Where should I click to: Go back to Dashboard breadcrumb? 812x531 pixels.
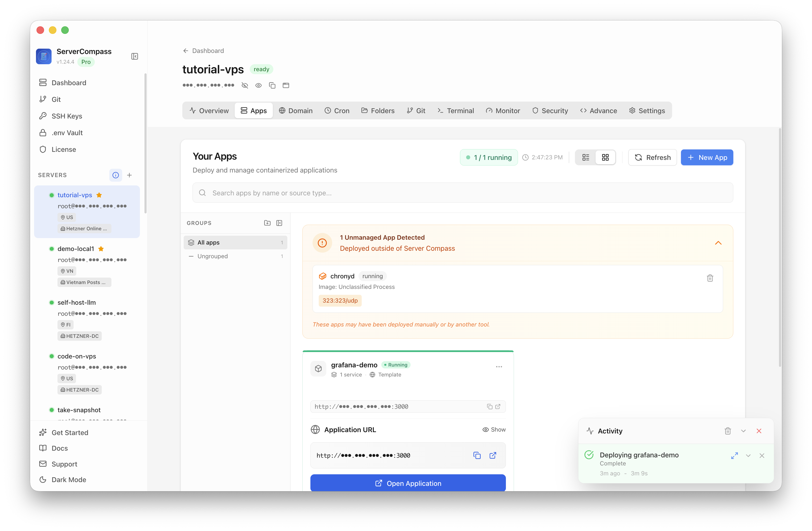[203, 51]
